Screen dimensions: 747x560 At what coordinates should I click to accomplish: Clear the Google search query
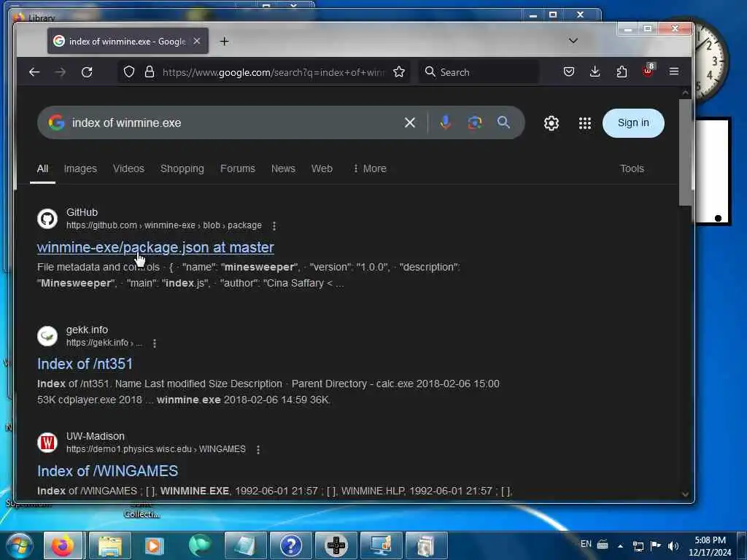point(409,122)
